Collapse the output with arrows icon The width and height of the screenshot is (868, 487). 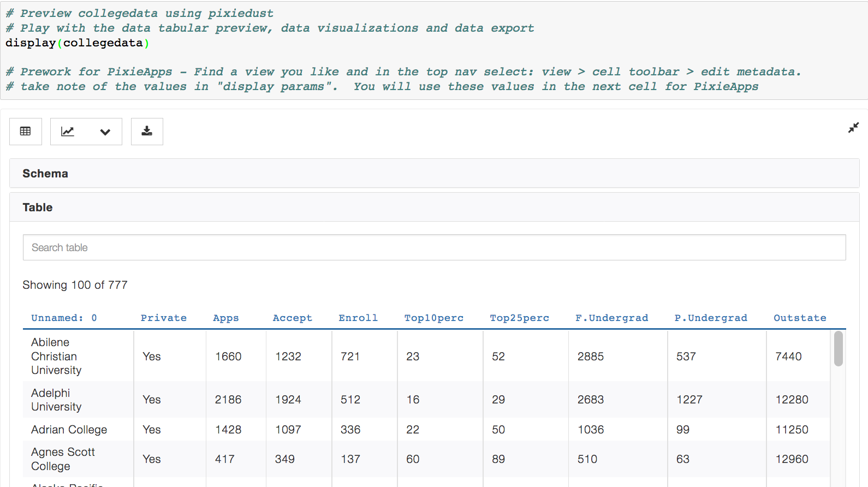click(x=853, y=127)
